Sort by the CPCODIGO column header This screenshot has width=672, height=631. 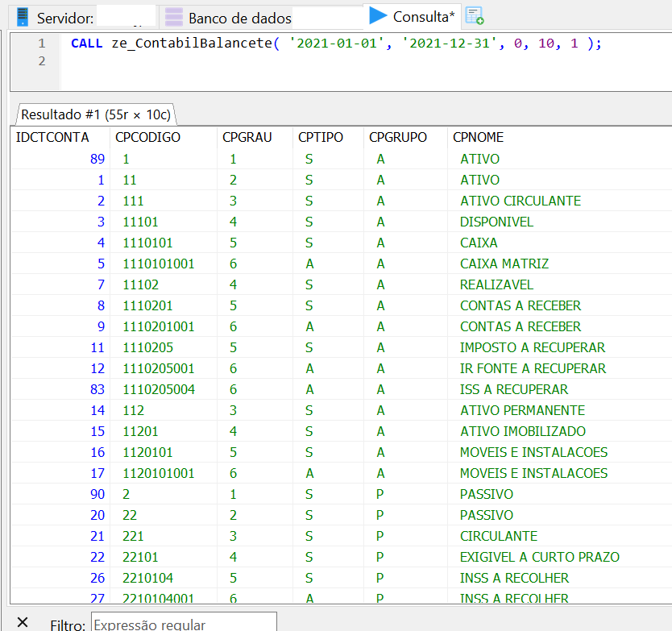click(x=147, y=137)
